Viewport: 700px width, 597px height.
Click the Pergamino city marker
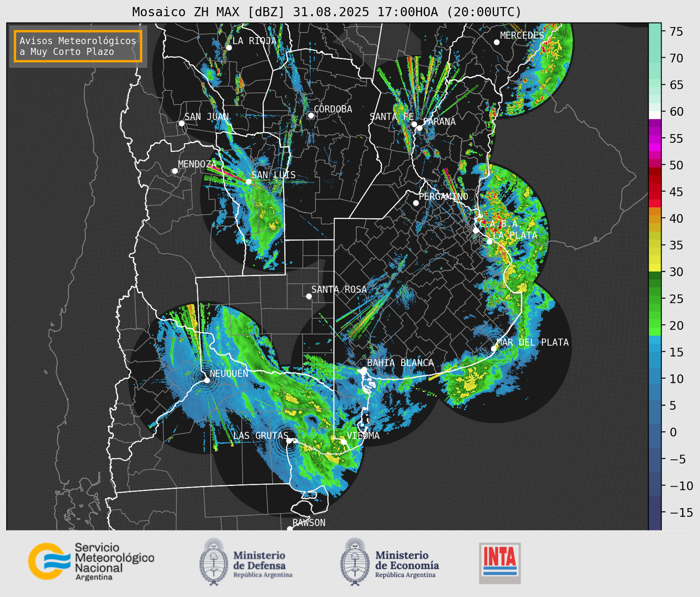tap(416, 203)
